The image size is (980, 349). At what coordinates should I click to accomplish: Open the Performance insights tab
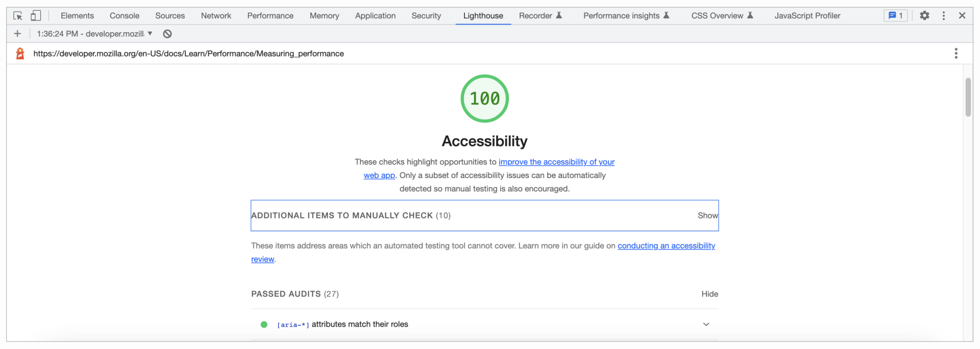pyautogui.click(x=621, y=16)
